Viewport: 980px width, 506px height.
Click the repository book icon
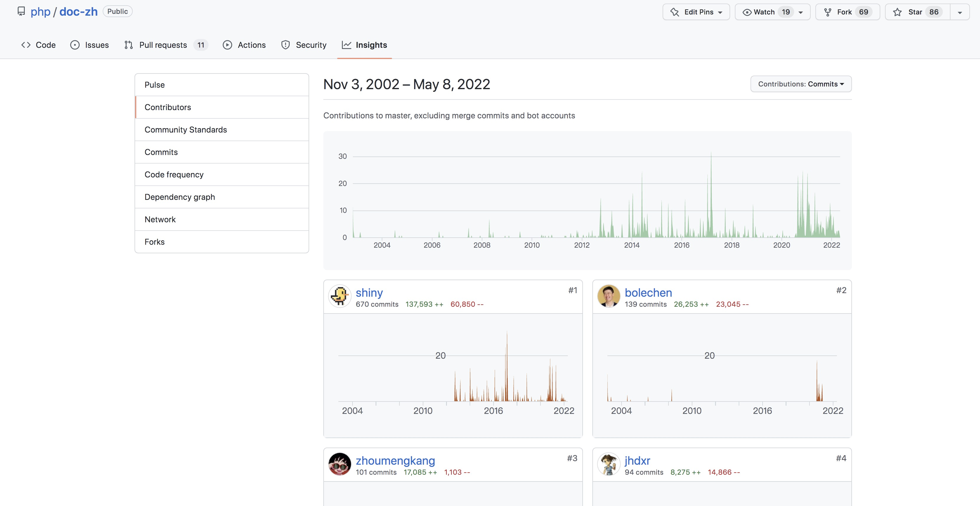coord(21,12)
